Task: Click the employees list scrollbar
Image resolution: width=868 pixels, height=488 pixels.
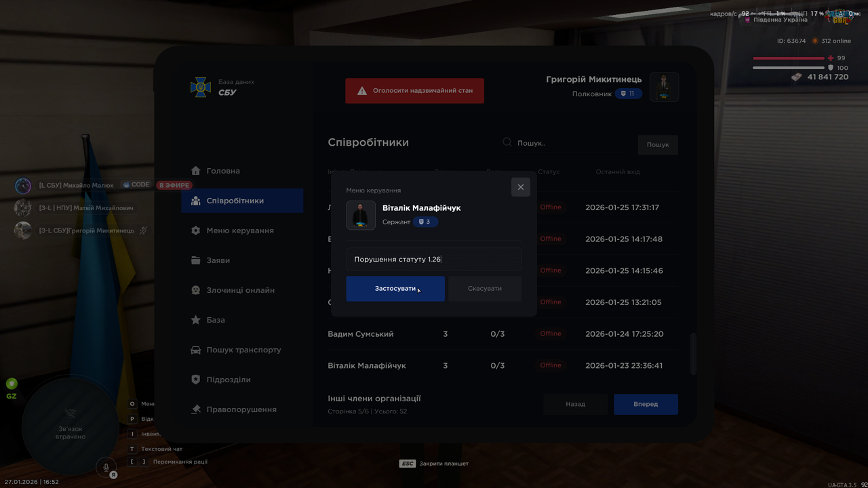Action: (693, 353)
